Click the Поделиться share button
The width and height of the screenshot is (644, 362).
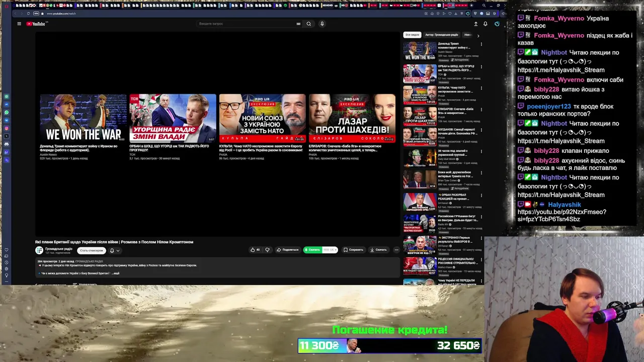pyautogui.click(x=288, y=250)
